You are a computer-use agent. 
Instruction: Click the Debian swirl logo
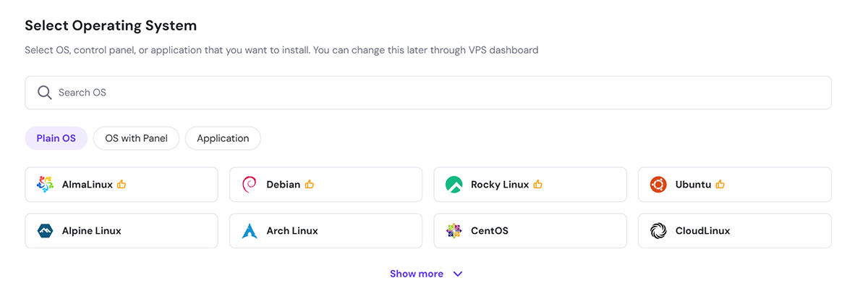[x=249, y=185]
